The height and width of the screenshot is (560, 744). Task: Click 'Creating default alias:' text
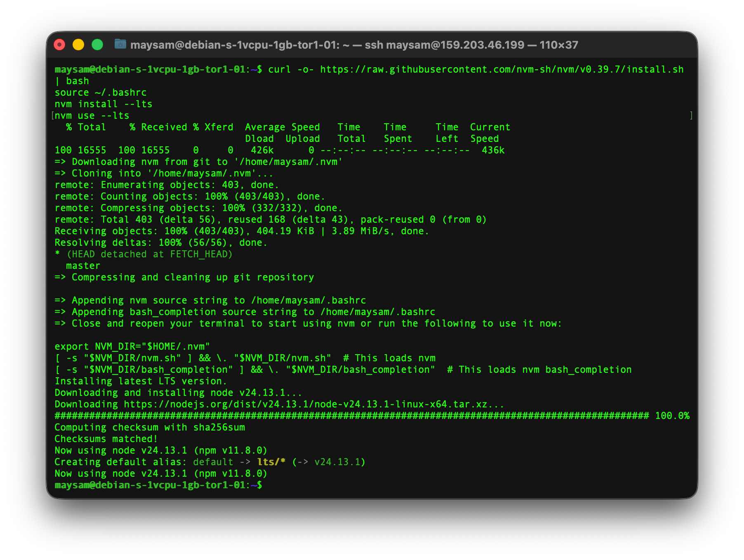(120, 462)
